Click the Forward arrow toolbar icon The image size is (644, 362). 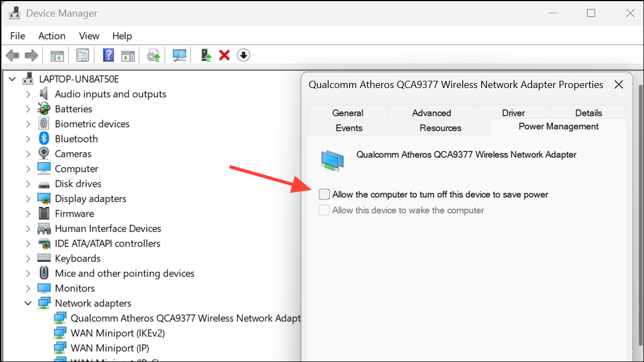coord(32,55)
